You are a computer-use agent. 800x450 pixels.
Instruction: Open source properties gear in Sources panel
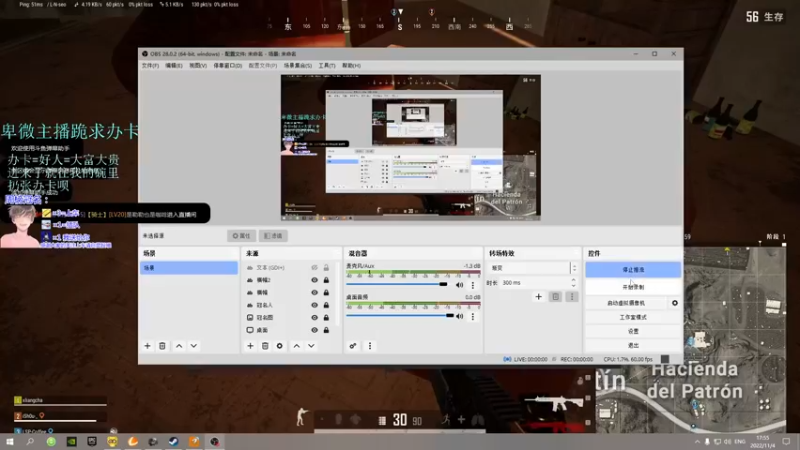click(x=280, y=346)
